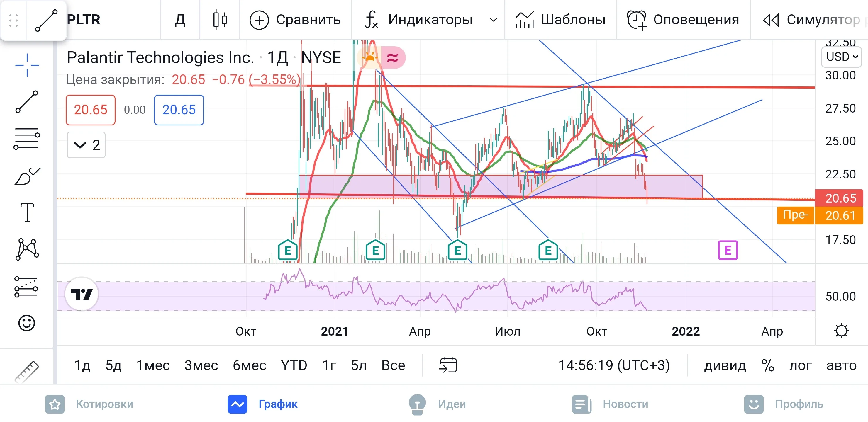Switch to the Новости tab
The width and height of the screenshot is (868, 422).
[610, 404]
